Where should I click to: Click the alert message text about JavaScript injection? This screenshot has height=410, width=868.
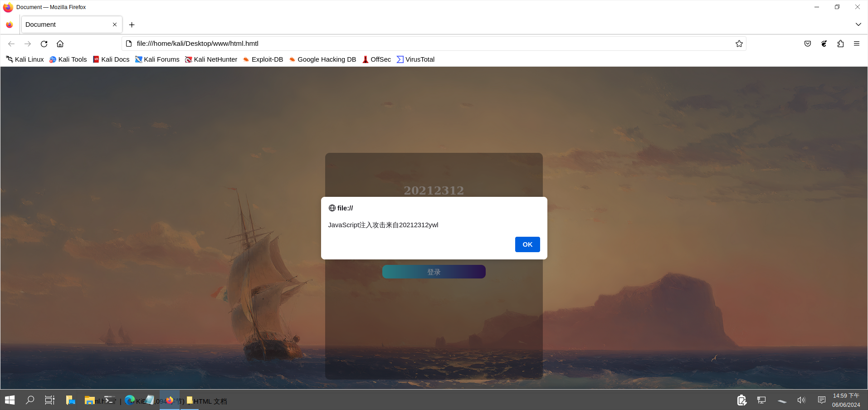[x=383, y=225]
